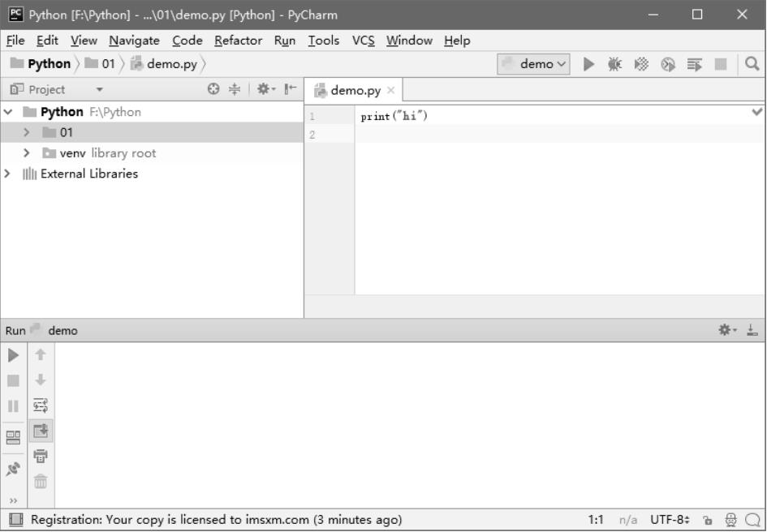Open the Help menu

(x=457, y=41)
